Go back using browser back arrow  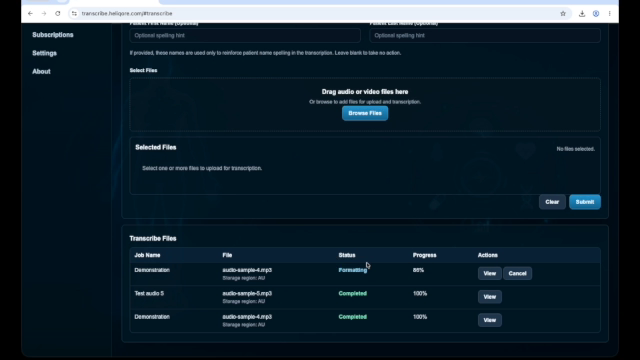coord(30,13)
